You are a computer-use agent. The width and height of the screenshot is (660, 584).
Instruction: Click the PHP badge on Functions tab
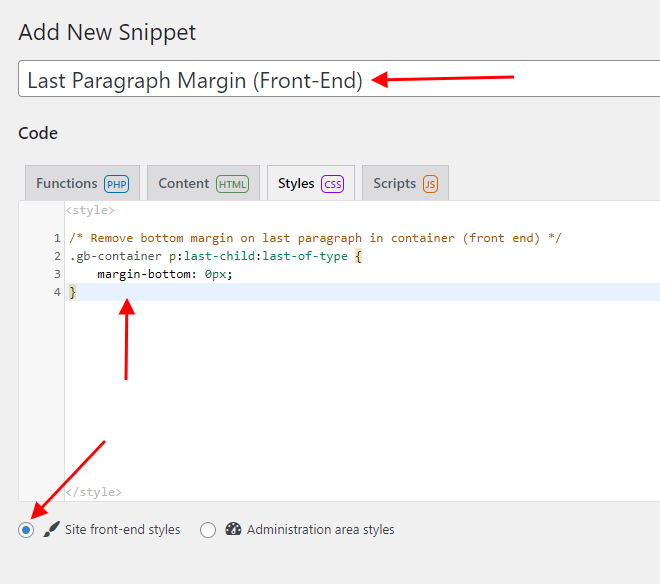tap(117, 184)
